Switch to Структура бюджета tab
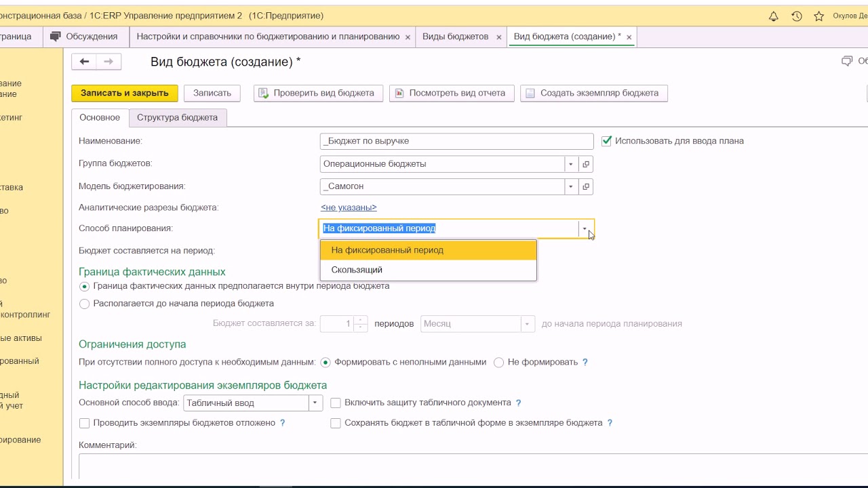This screenshot has height=488, width=868. pos(177,117)
